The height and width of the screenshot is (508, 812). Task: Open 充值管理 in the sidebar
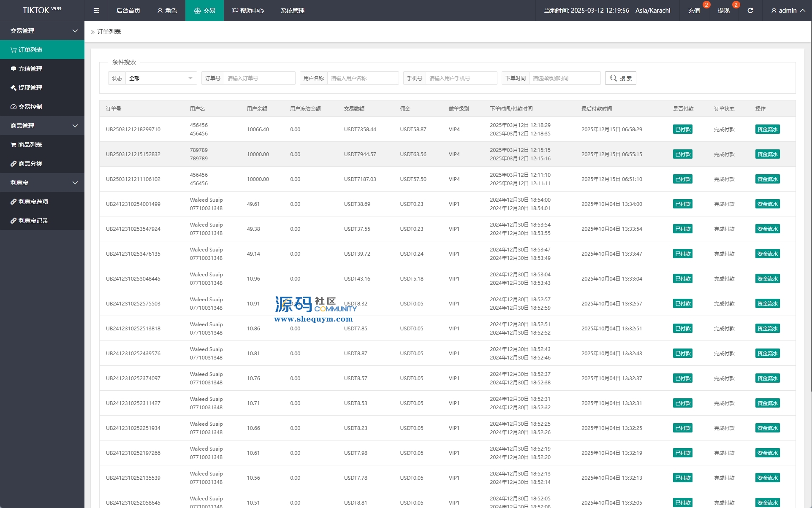pos(42,69)
